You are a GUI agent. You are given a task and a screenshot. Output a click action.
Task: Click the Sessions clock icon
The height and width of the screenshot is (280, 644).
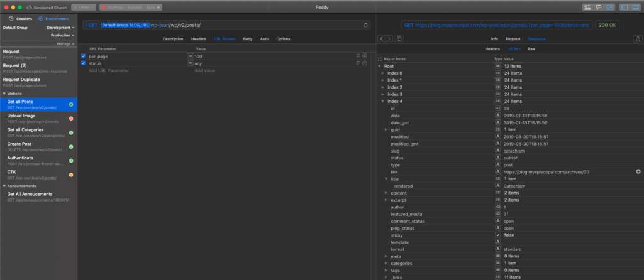pyautogui.click(x=11, y=18)
